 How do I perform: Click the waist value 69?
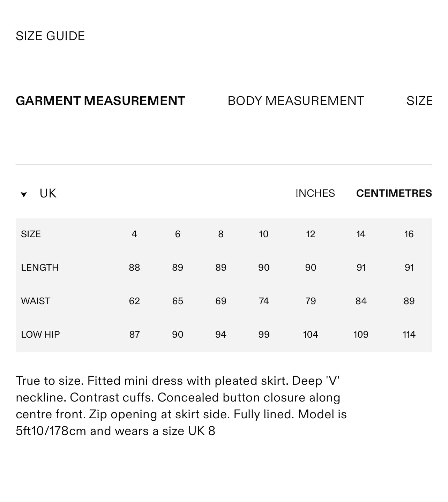click(x=221, y=301)
